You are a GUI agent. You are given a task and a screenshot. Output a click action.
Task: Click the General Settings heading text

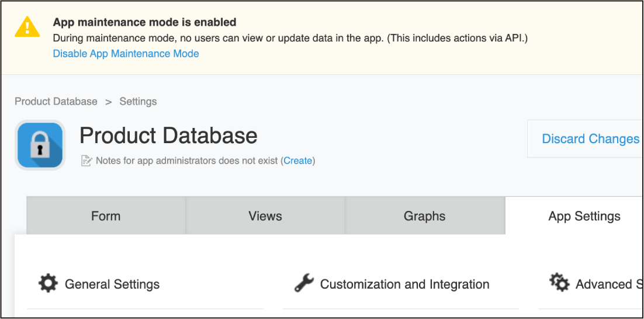(x=112, y=285)
